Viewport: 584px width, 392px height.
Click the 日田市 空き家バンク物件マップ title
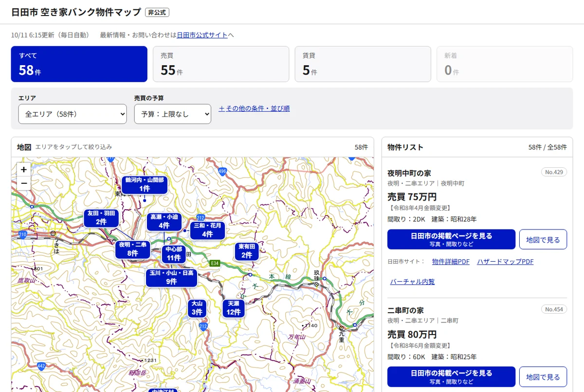(76, 12)
